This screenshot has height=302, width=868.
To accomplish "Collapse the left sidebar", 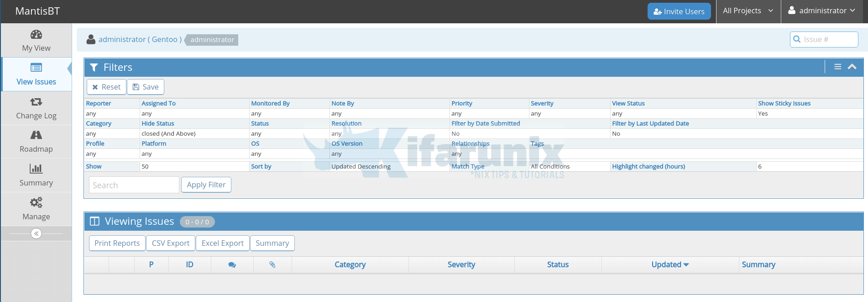I will pyautogui.click(x=36, y=233).
